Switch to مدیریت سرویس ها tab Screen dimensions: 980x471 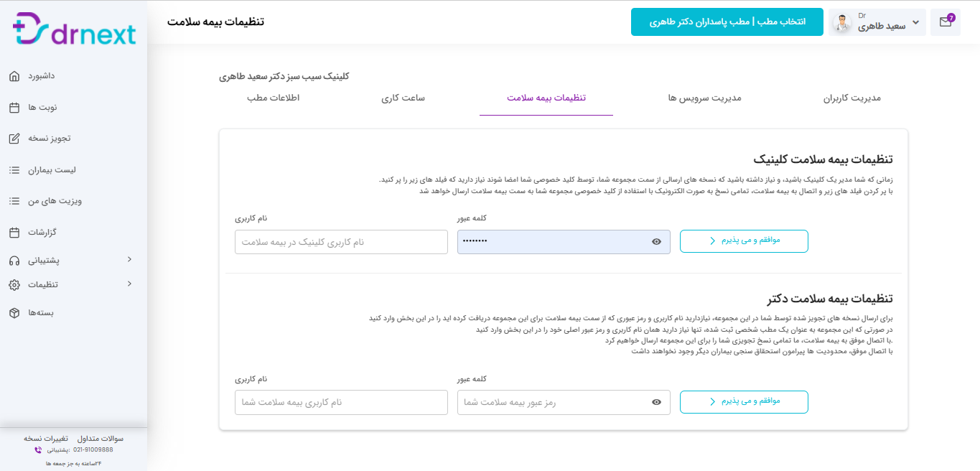704,98
